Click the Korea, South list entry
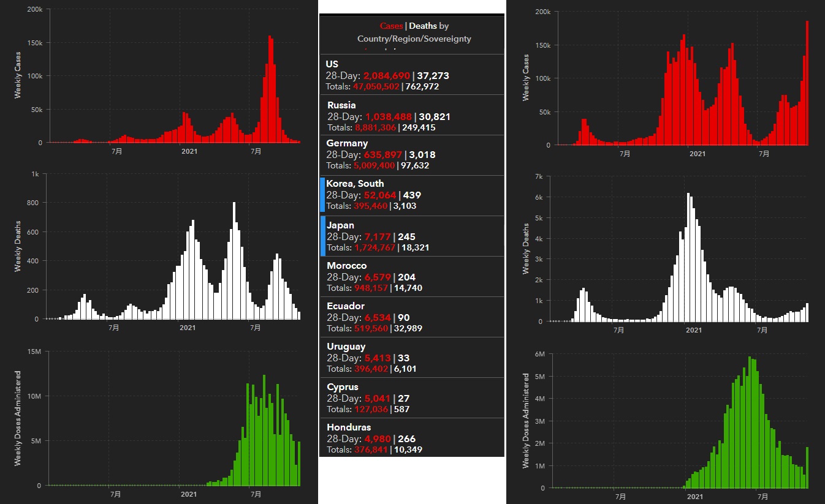The height and width of the screenshot is (504, 825). point(414,195)
